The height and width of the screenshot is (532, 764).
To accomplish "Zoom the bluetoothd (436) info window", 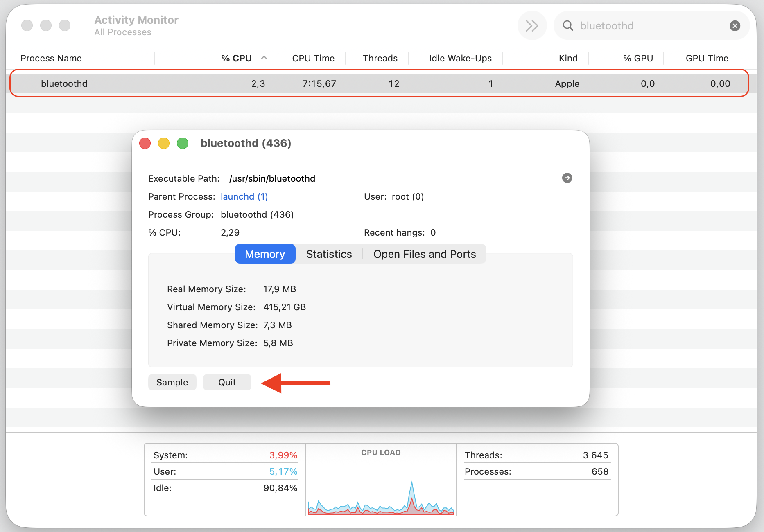I will (183, 143).
